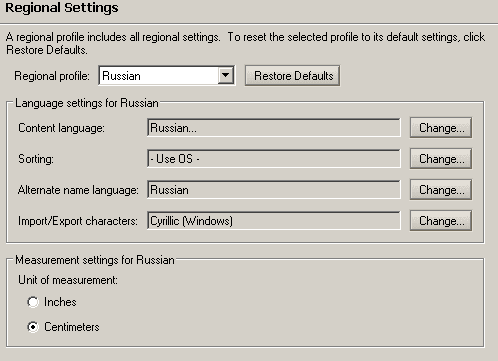The height and width of the screenshot is (361, 498).
Task: Click 'Language settings for Russian' group title
Action: [87, 103]
